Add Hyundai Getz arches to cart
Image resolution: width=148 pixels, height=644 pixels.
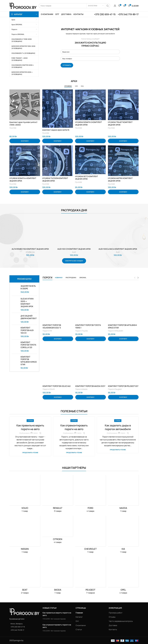[90, 192]
